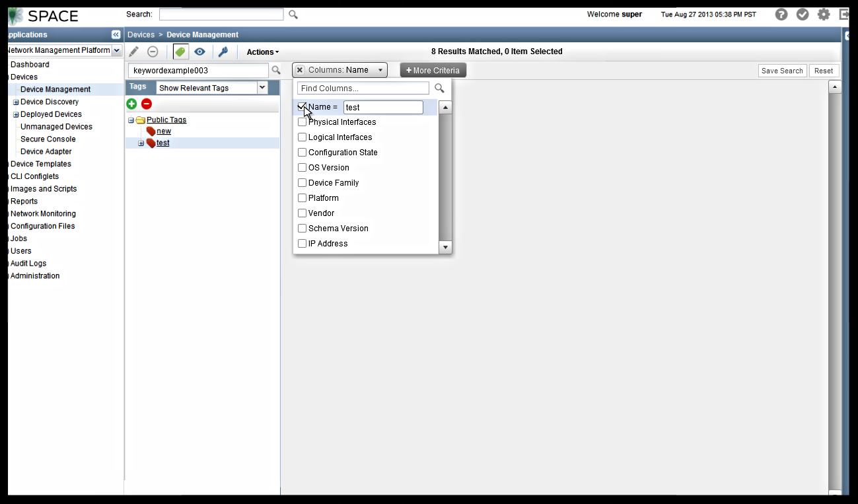Click the pencil edit icon in toolbar
Screen dimensions: 858x504
pos(134,52)
